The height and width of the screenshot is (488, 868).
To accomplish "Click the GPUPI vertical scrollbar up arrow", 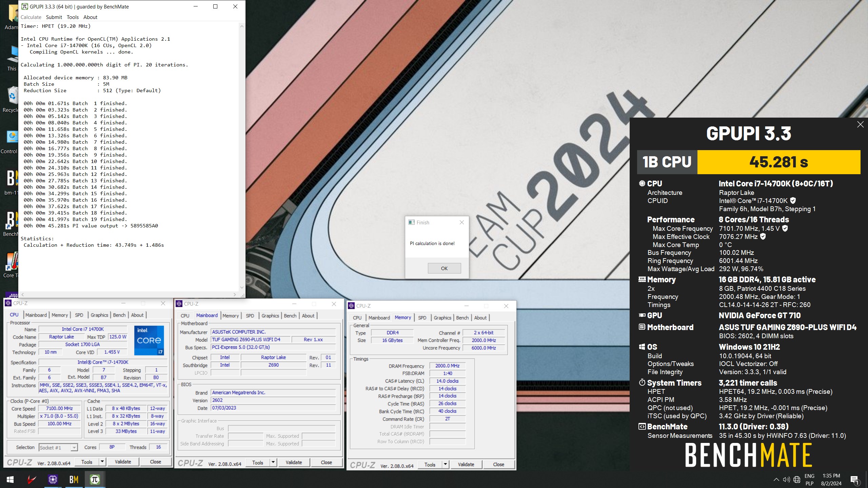I will (x=242, y=26).
